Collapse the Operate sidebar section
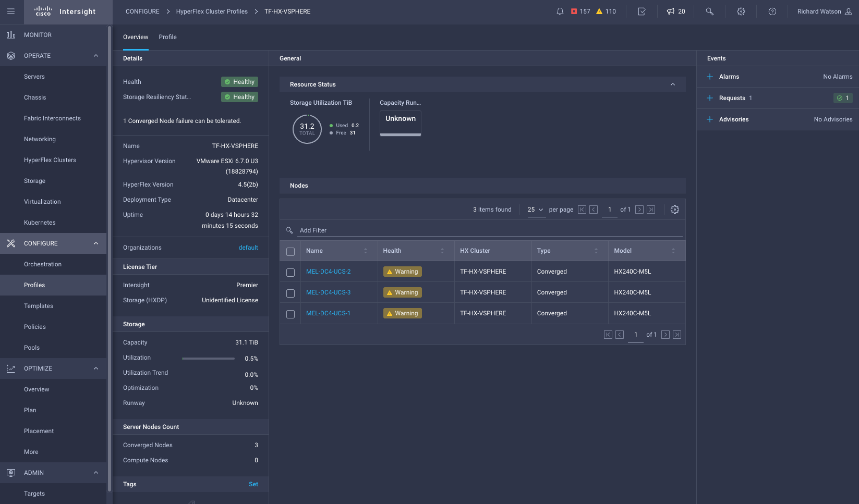Screen dimensions: 859x504 pyautogui.click(x=96, y=56)
